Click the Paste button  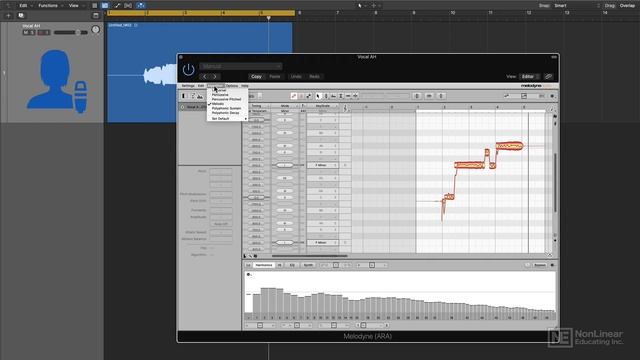(x=275, y=76)
